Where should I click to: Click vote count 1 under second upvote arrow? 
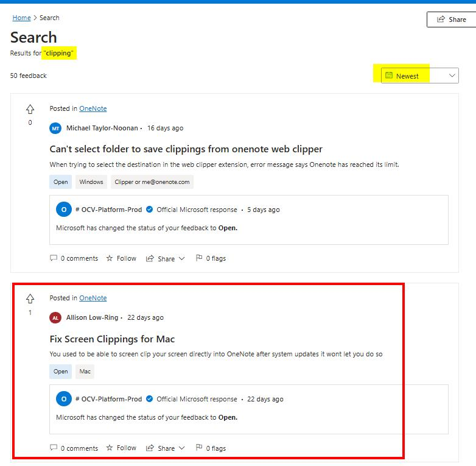(30, 312)
